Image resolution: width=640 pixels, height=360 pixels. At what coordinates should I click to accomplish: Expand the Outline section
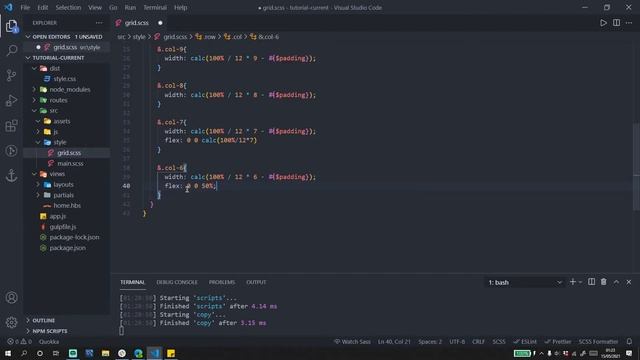point(67,320)
